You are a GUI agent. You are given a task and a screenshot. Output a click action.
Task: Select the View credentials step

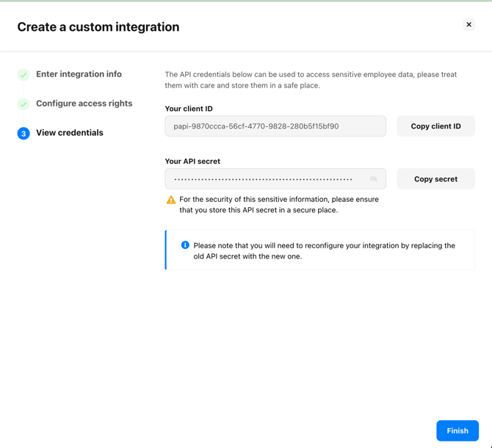tap(70, 133)
